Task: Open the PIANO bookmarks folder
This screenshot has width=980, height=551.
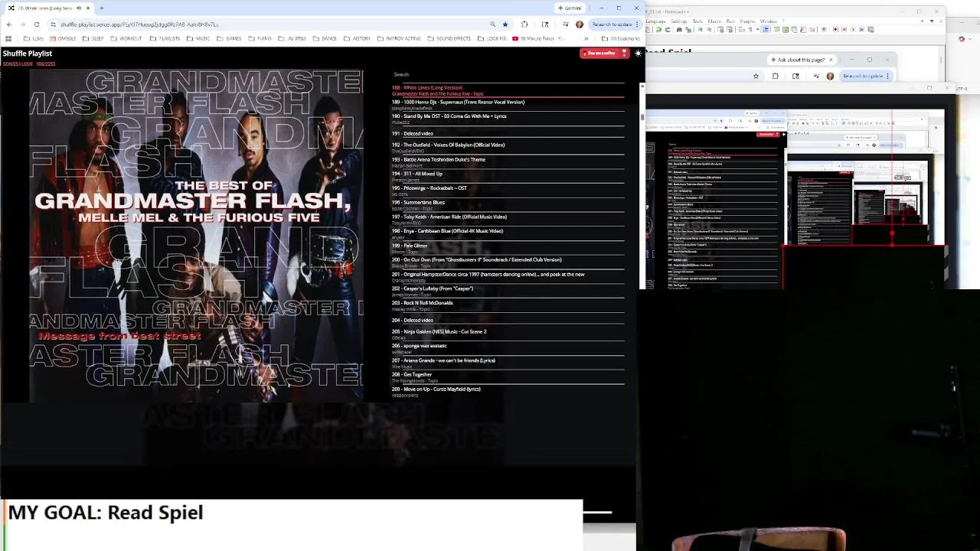Action: [260, 38]
